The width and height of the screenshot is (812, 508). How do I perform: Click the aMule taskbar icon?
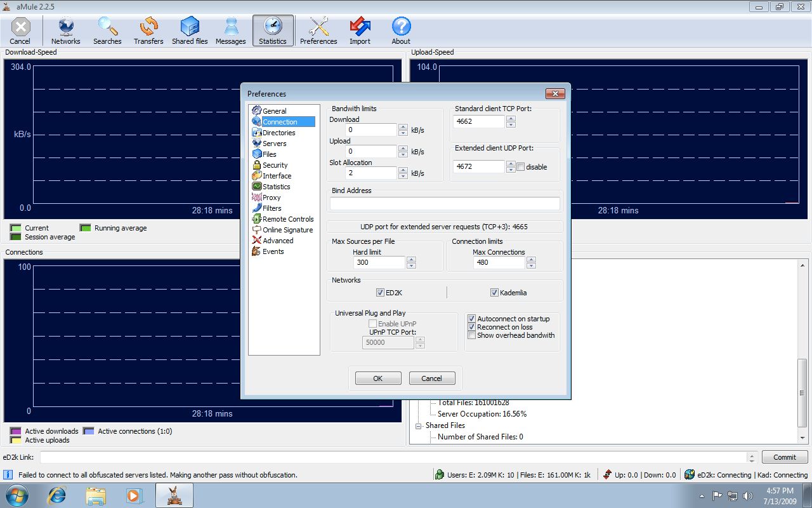click(174, 495)
